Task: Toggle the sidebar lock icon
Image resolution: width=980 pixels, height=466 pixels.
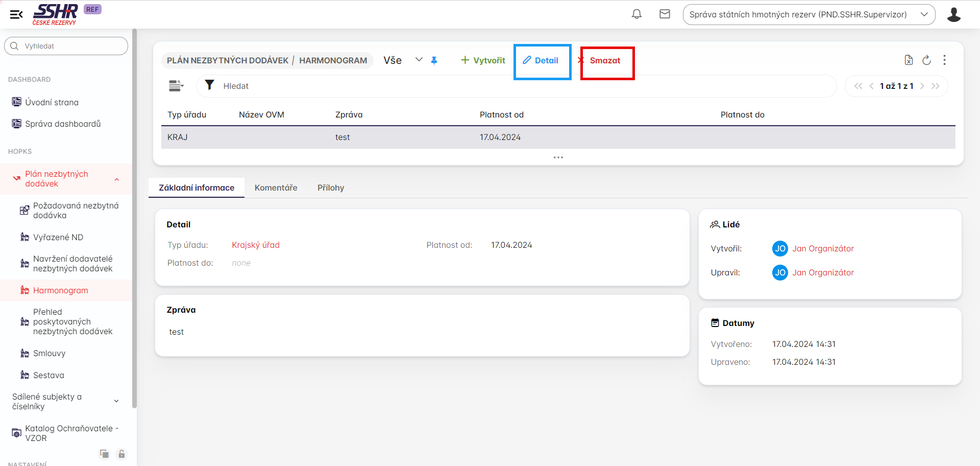Action: 121,454
